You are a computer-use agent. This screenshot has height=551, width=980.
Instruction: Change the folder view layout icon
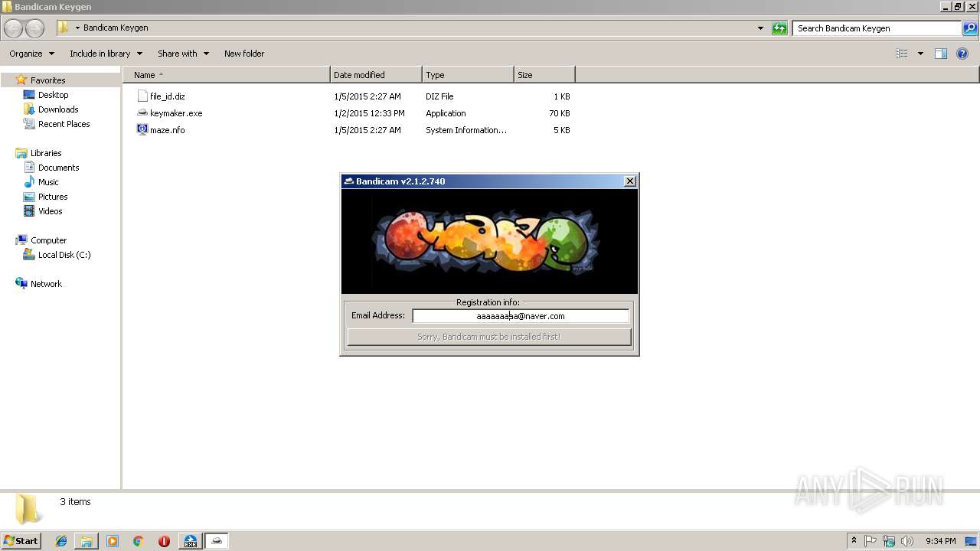902,54
